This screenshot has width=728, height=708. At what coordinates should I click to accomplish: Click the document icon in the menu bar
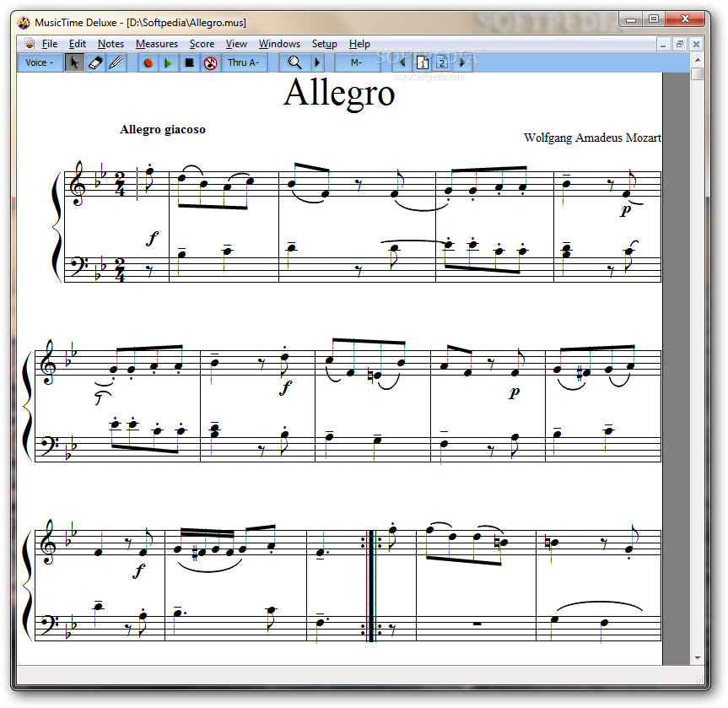point(30,44)
